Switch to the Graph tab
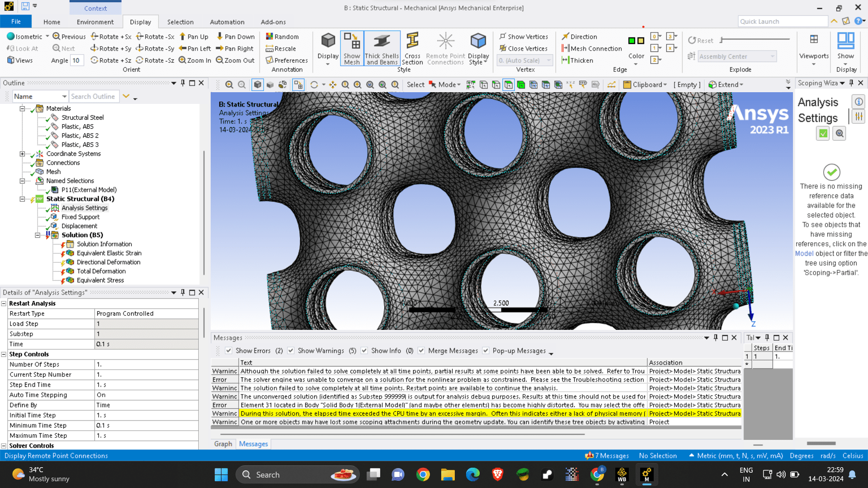Image resolution: width=868 pixels, height=488 pixels. coord(223,444)
